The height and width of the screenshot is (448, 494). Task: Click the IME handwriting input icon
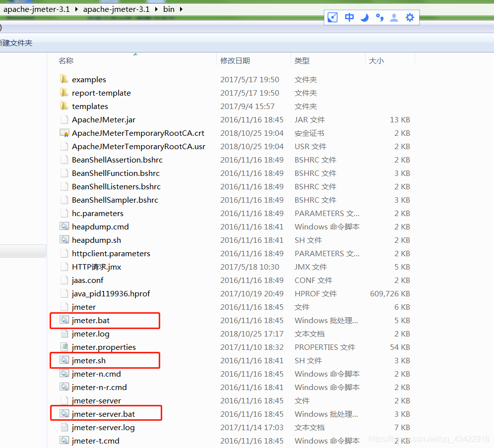(x=333, y=17)
